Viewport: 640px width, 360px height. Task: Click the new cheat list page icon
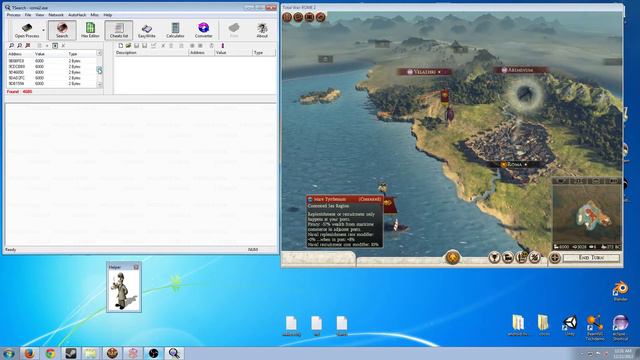click(x=121, y=45)
